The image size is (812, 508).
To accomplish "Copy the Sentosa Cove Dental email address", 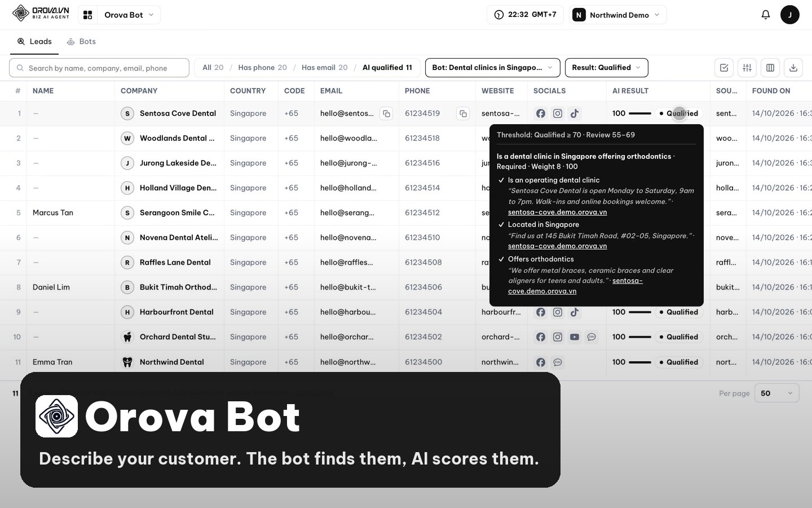I will coord(386,113).
